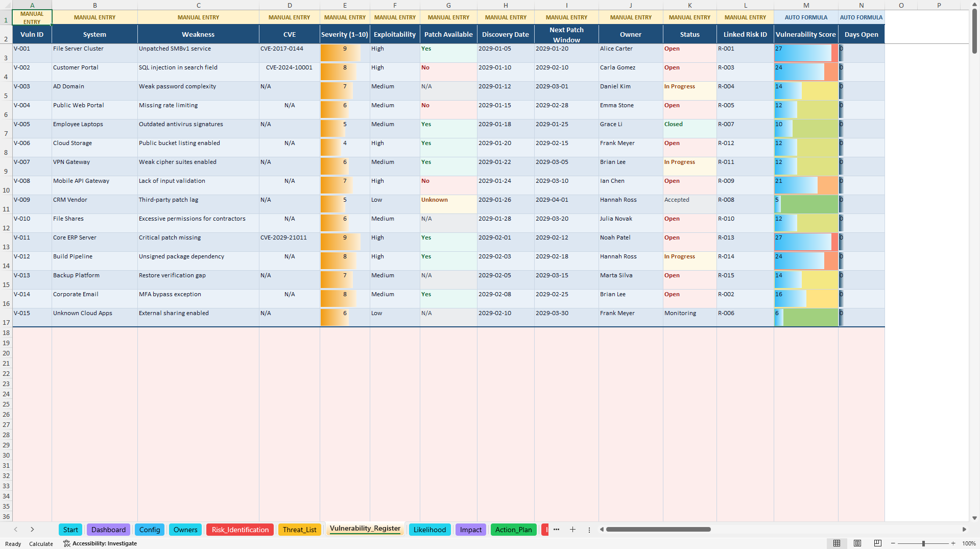Click the tab bar splitter dots

click(589, 530)
